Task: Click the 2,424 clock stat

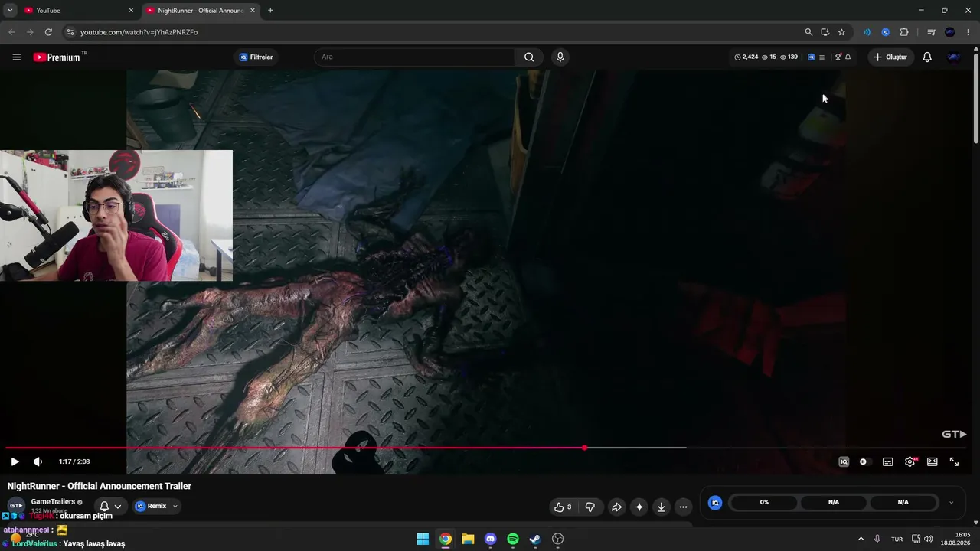Action: click(x=746, y=57)
